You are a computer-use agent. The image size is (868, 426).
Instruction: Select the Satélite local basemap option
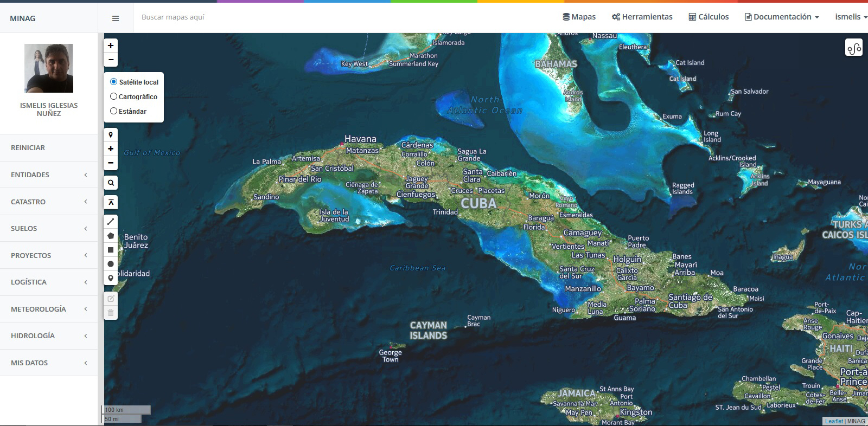click(x=114, y=82)
